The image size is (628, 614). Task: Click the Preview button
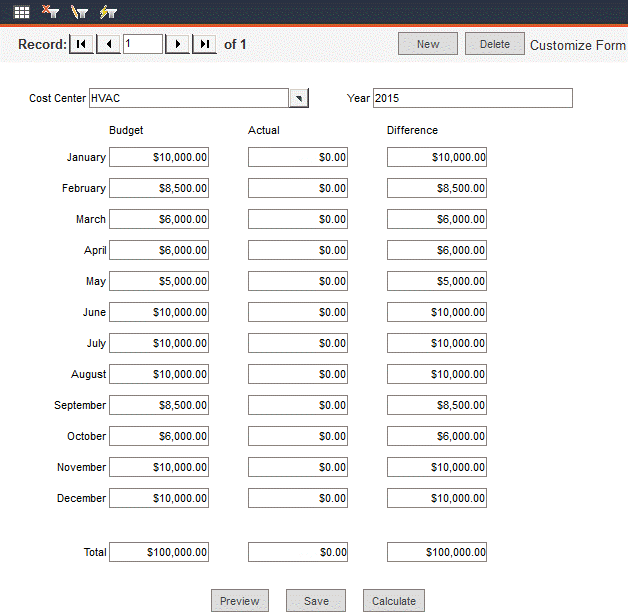(x=240, y=600)
